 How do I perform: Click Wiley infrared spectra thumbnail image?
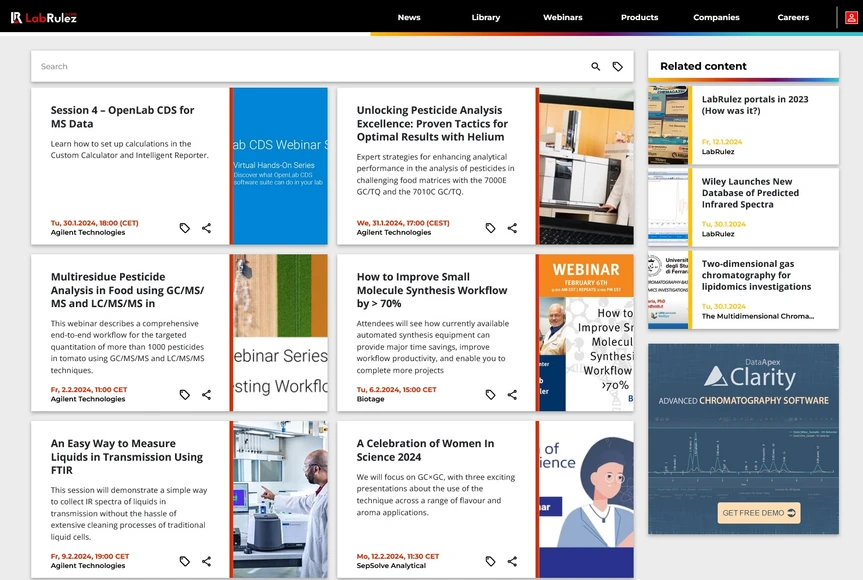click(668, 207)
